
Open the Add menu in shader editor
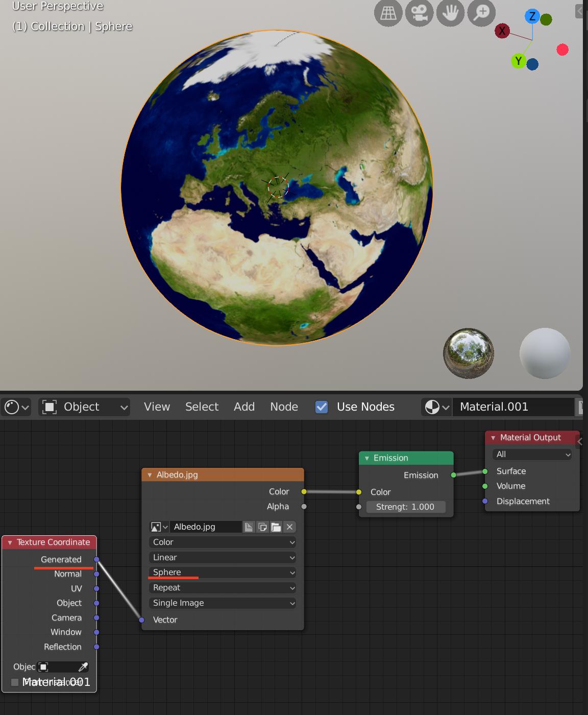coord(244,407)
